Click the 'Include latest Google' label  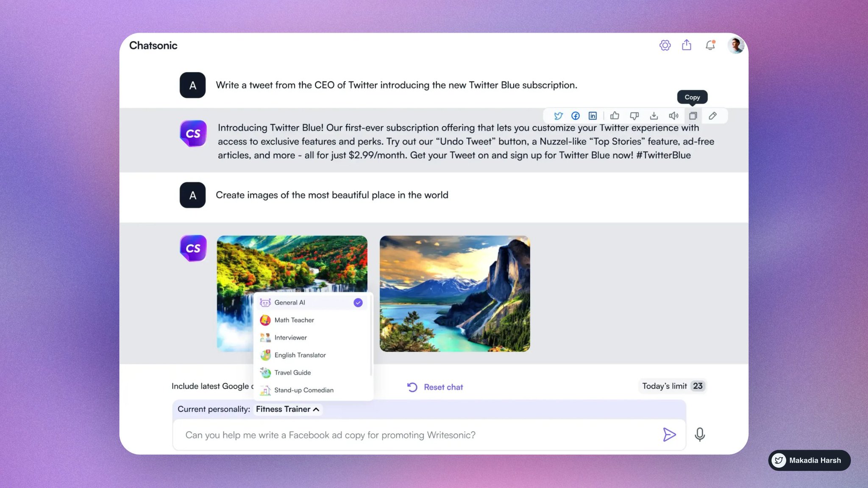[x=212, y=386]
